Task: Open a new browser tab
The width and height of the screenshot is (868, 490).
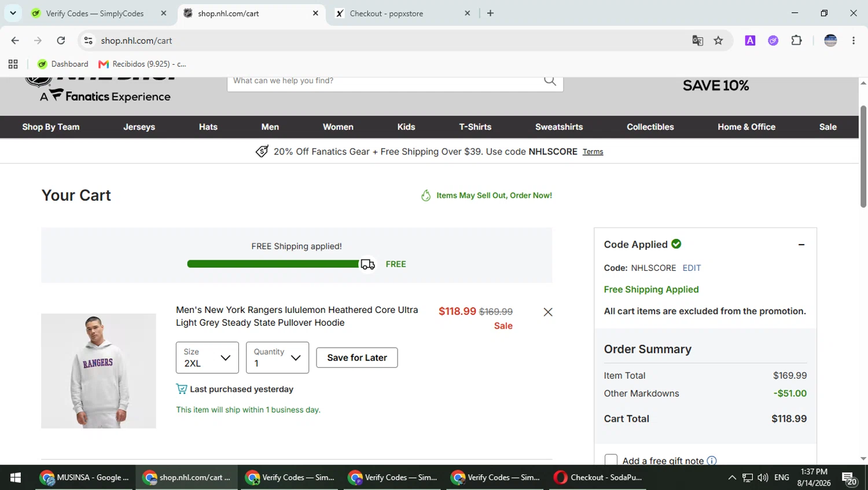Action: (x=490, y=13)
